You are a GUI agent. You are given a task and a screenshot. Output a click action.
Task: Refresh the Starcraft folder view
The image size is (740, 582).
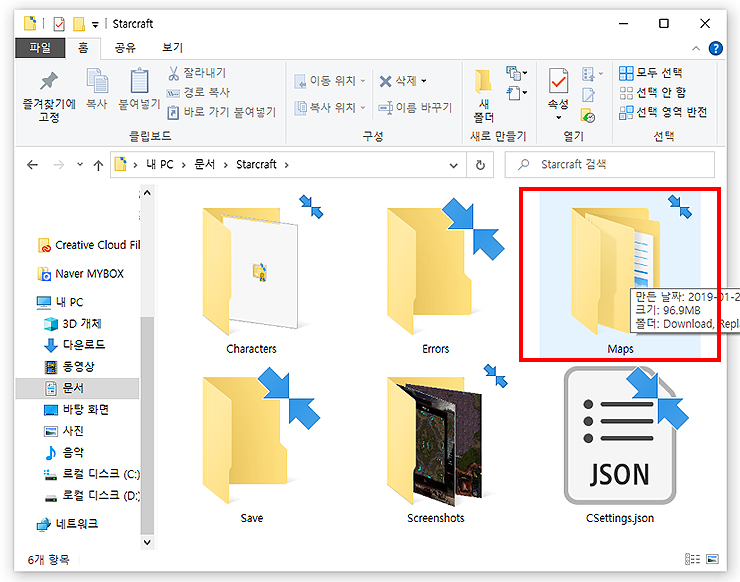point(480,165)
